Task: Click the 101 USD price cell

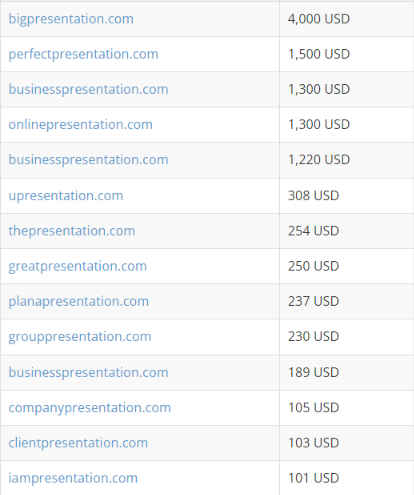Action: (x=347, y=478)
